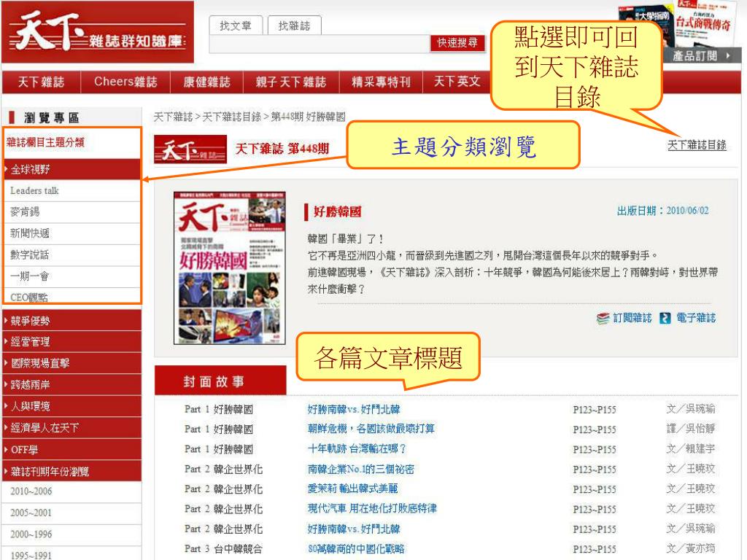Screen dimensions: 747x560
Task: Click the 訂閱雜誌 link text
Action: pyautogui.click(x=632, y=318)
